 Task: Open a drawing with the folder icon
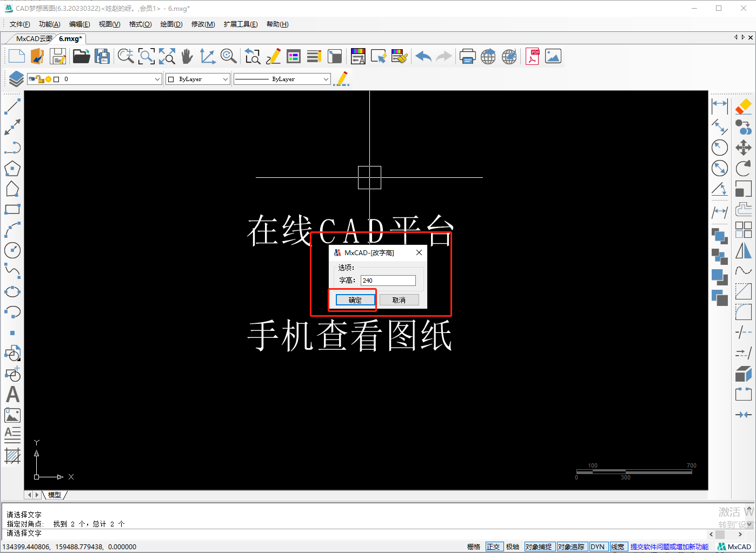[81, 56]
